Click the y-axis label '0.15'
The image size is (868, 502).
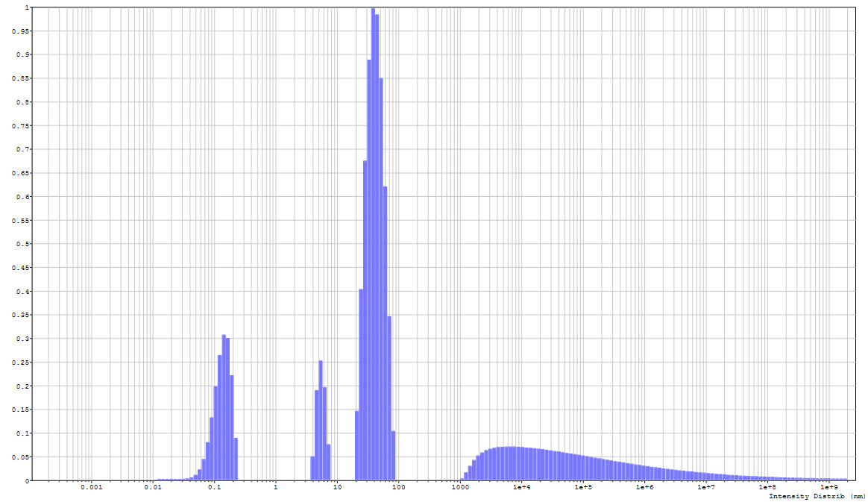click(20, 410)
